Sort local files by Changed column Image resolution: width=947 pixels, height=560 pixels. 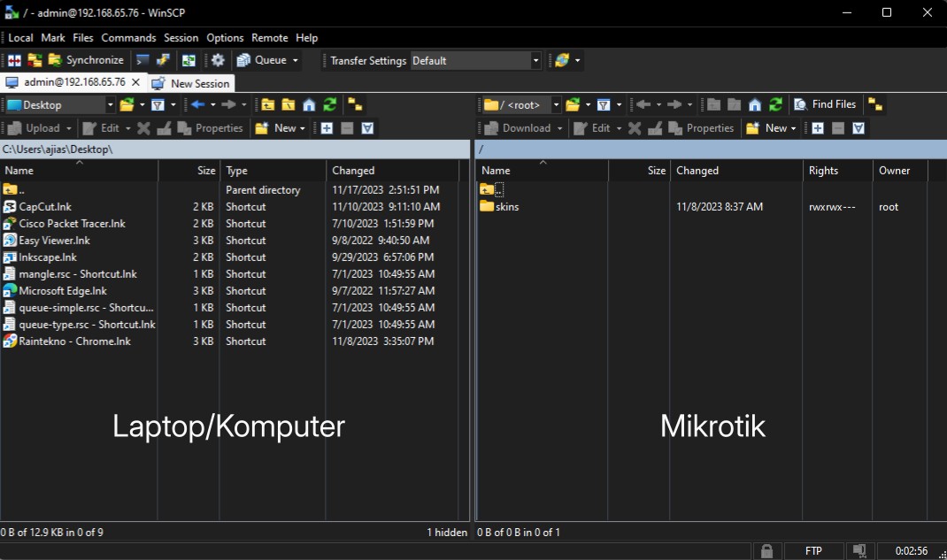point(353,171)
